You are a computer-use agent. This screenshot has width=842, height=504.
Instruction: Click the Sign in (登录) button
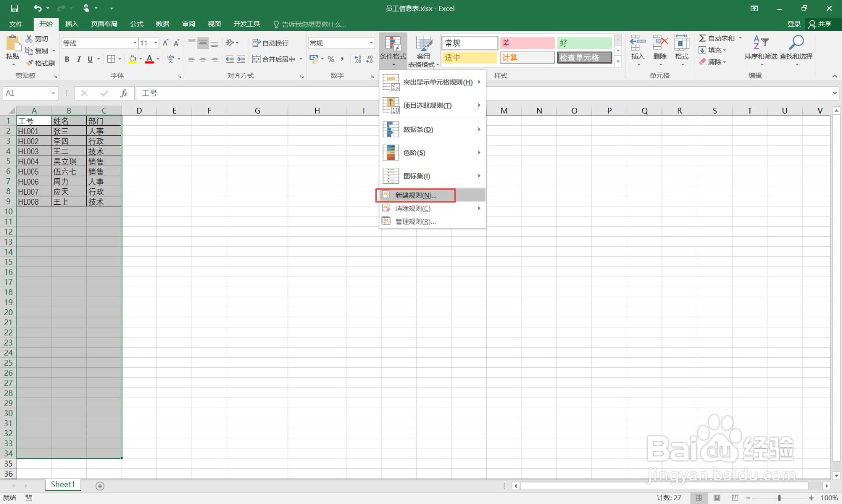click(794, 24)
